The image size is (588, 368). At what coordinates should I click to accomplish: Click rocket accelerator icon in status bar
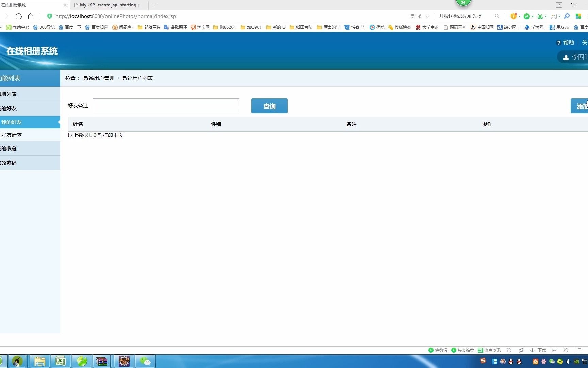coord(521,350)
